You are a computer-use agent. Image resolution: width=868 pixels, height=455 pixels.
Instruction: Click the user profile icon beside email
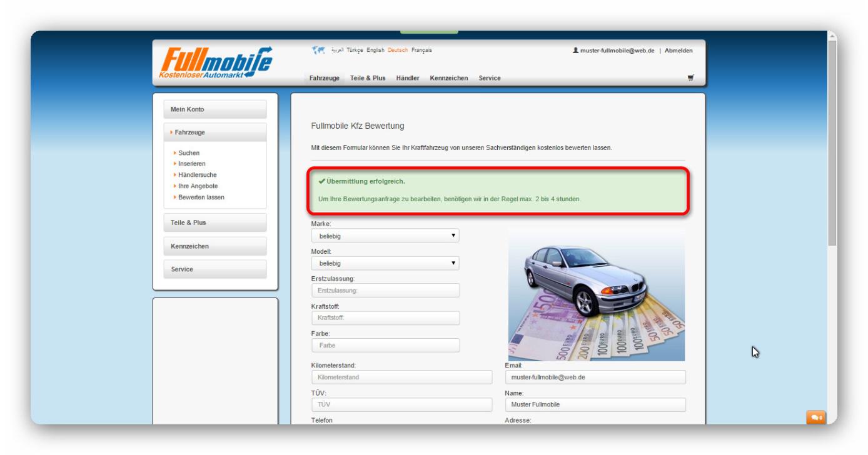[x=576, y=51]
